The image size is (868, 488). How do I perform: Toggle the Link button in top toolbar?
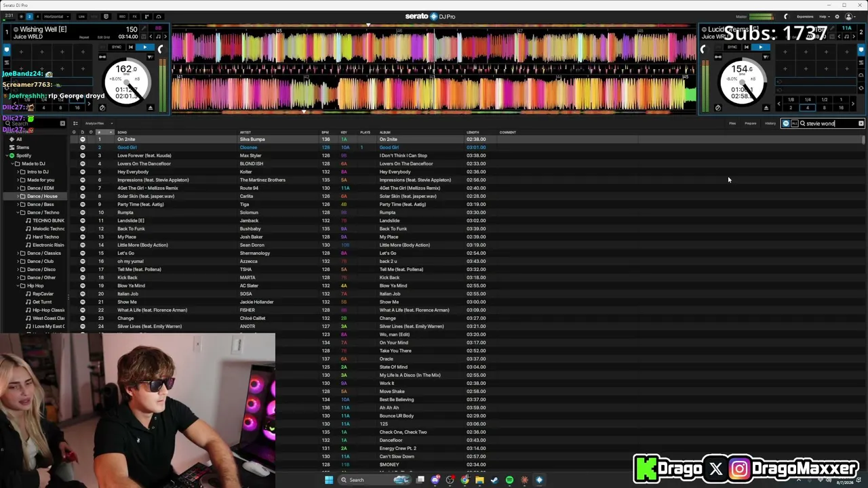click(x=81, y=16)
